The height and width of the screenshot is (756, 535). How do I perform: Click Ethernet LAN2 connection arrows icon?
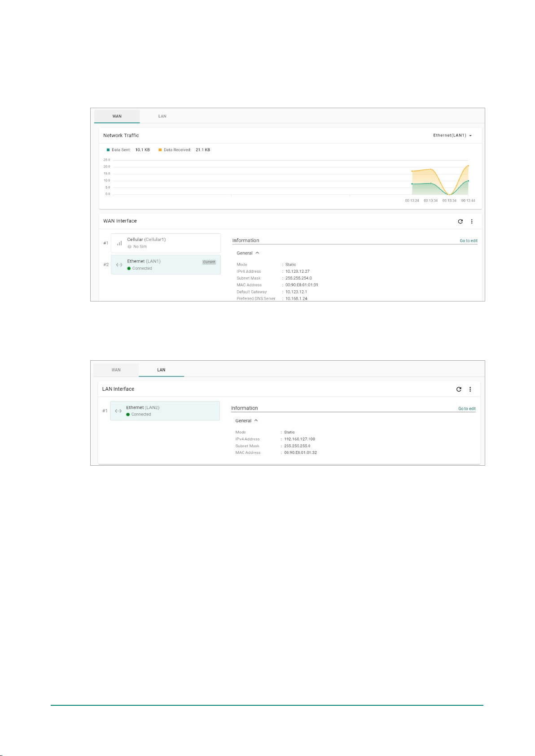118,411
